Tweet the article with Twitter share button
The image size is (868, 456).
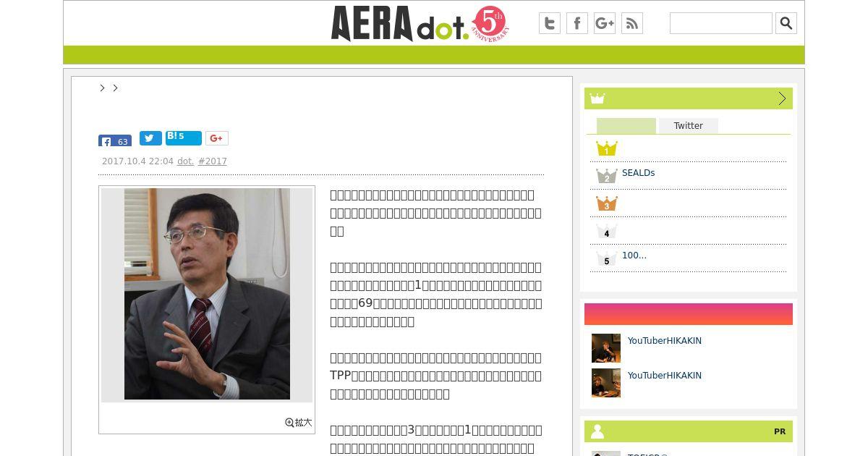coord(150,138)
